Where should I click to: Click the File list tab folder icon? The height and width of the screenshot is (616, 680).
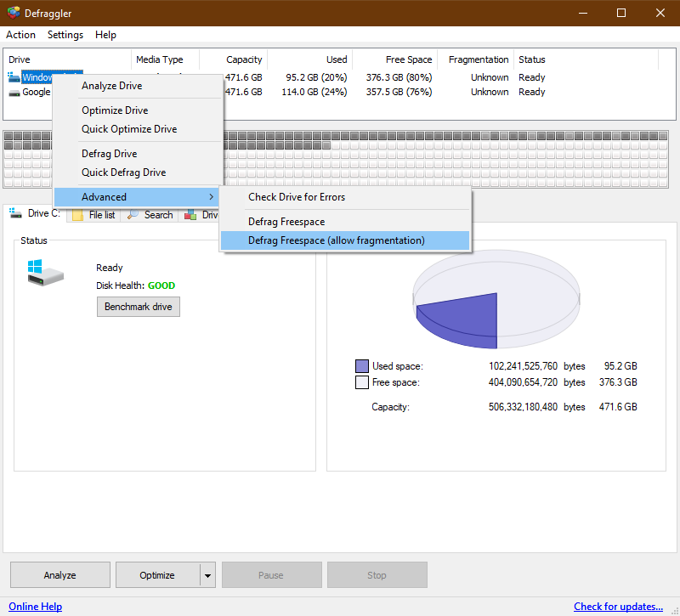coord(78,215)
